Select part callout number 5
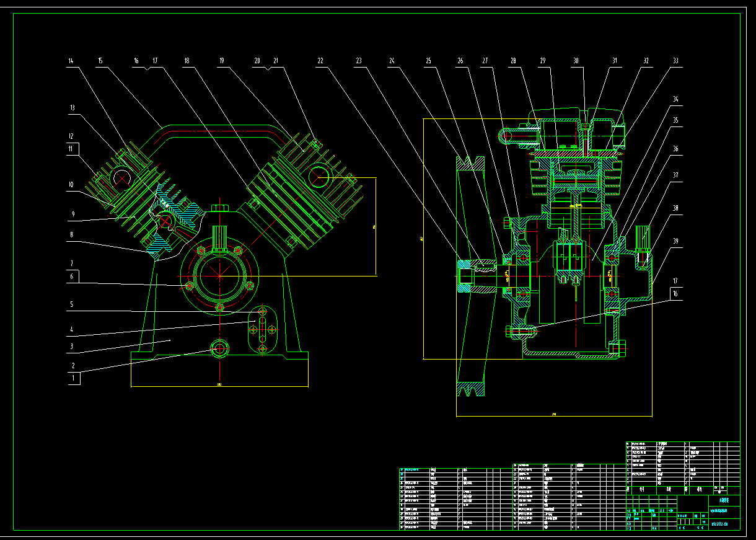 (x=72, y=304)
